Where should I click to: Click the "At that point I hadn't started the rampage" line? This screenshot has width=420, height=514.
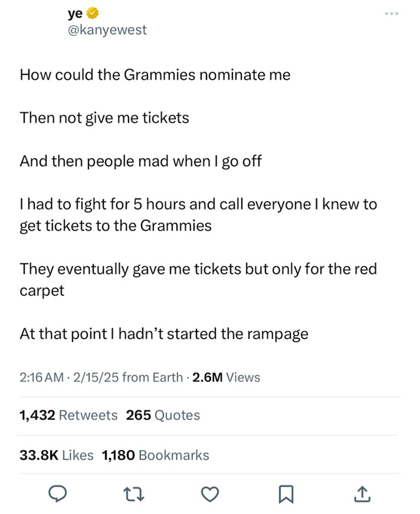164,334
